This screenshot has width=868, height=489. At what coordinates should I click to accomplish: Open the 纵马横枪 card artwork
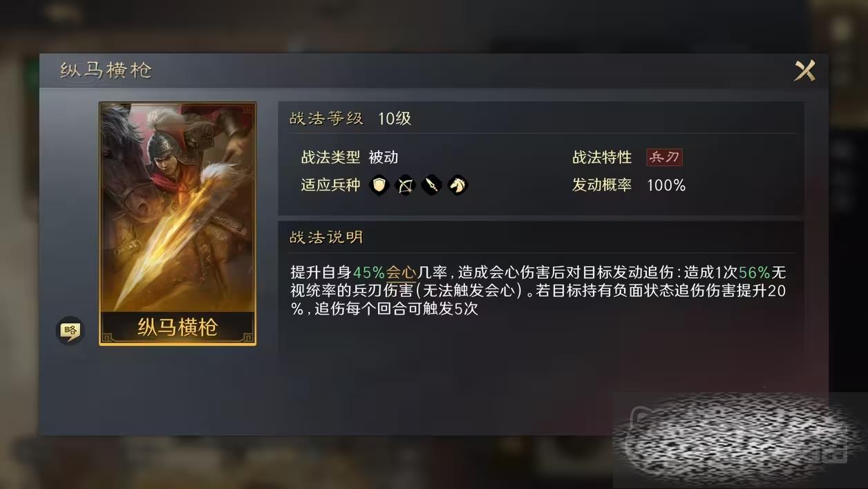[x=178, y=207]
